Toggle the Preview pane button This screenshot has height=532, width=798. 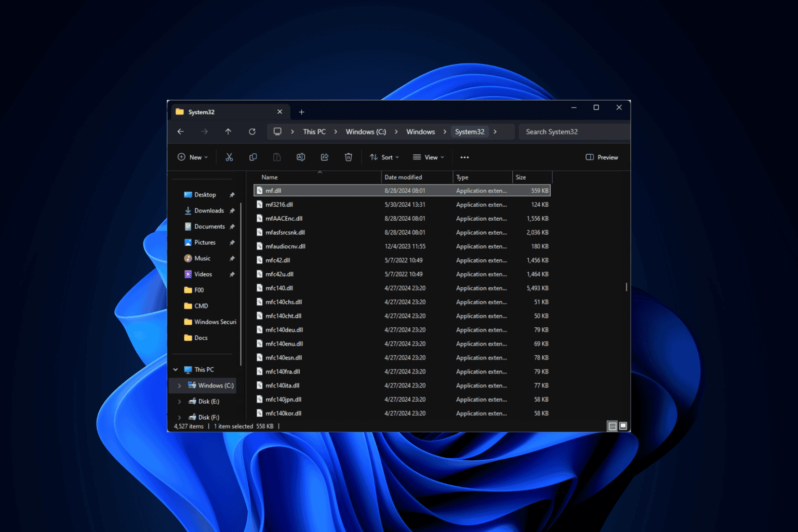click(x=602, y=157)
